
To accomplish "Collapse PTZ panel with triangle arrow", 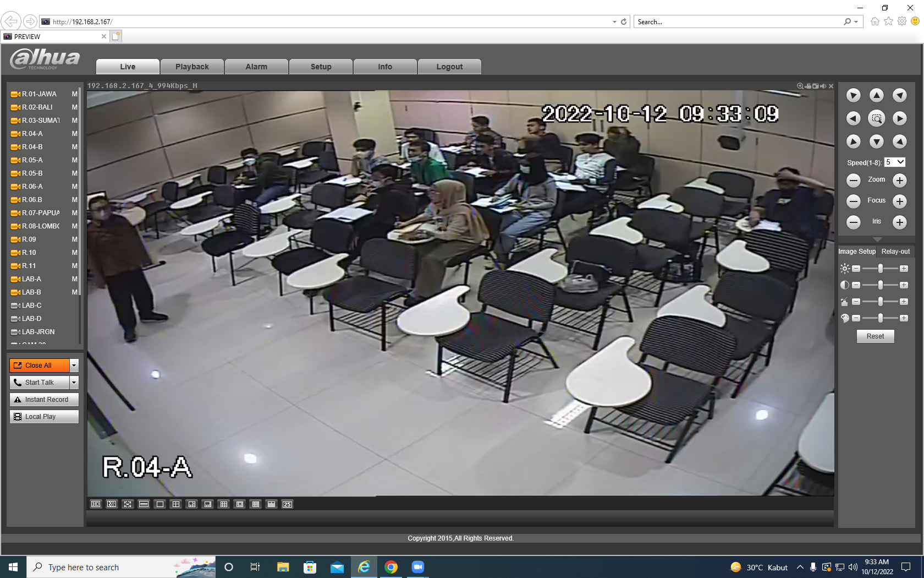I will pyautogui.click(x=877, y=239).
